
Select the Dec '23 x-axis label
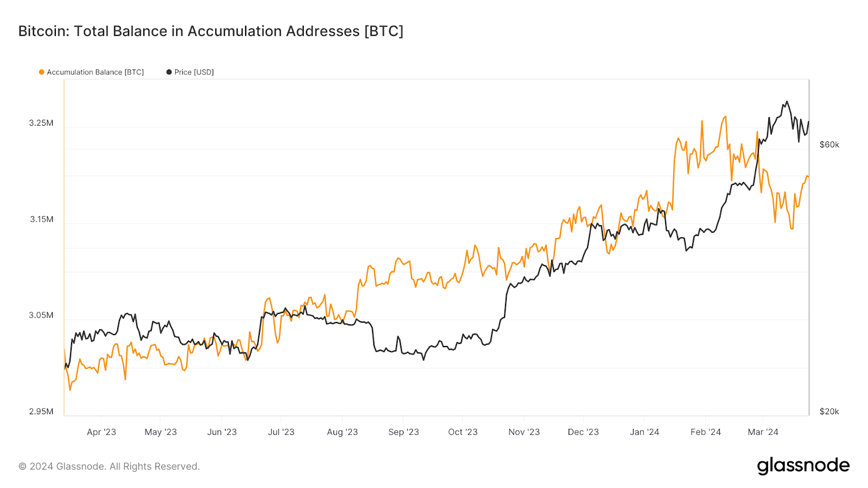click(x=583, y=432)
